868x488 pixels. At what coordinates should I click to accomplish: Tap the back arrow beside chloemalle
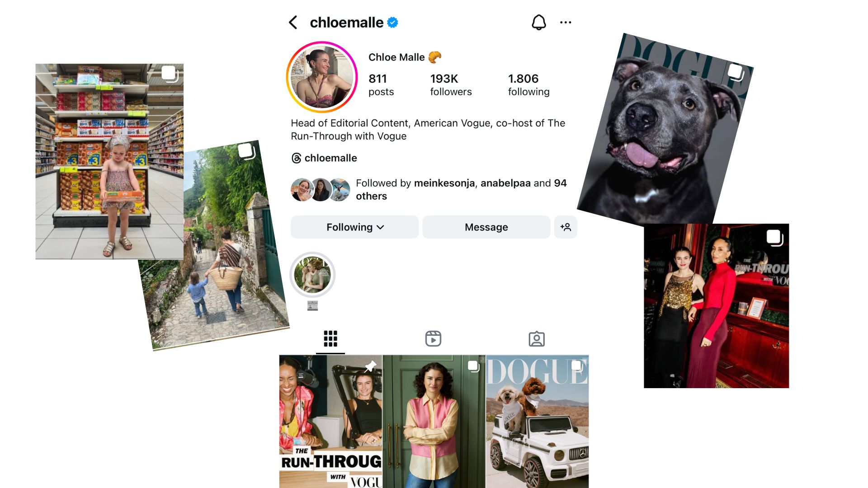tap(293, 22)
